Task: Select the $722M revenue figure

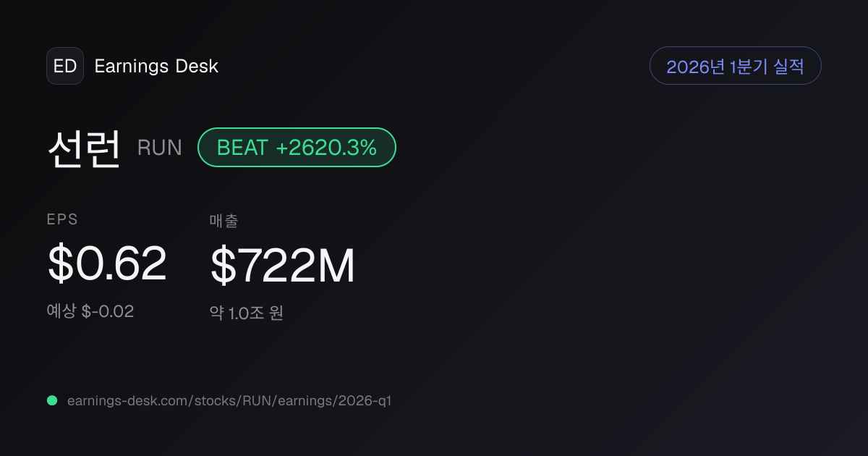Action: click(x=283, y=266)
